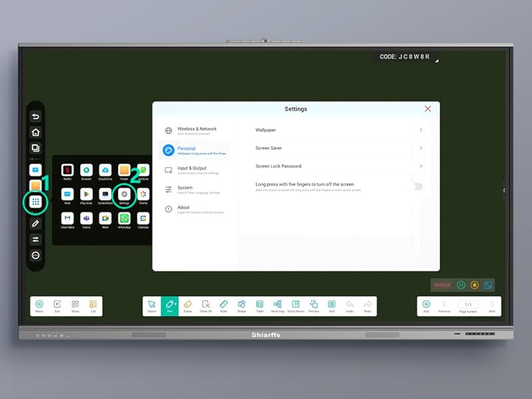532x399 pixels.
Task: Click the blue icon in the recording bar
Action: (488, 285)
